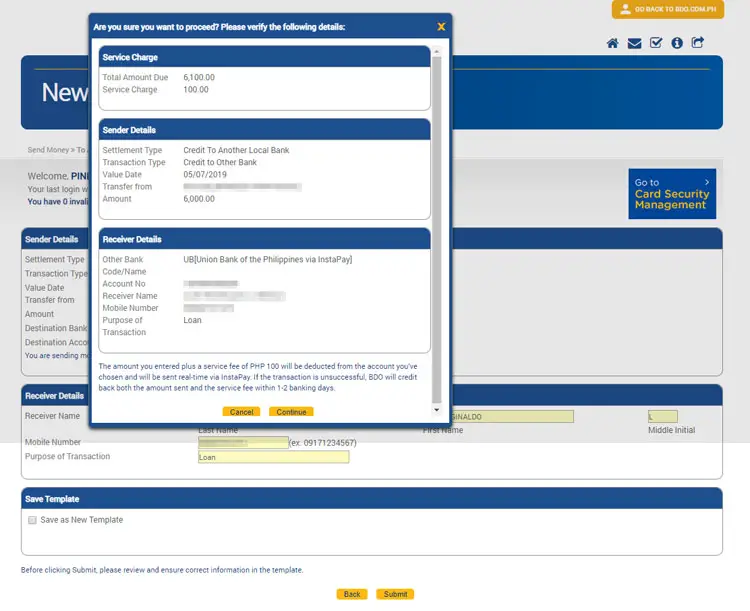Screen dimensions: 750x611
Task: Click the Credit to Other Bank text
Action: coord(220,162)
